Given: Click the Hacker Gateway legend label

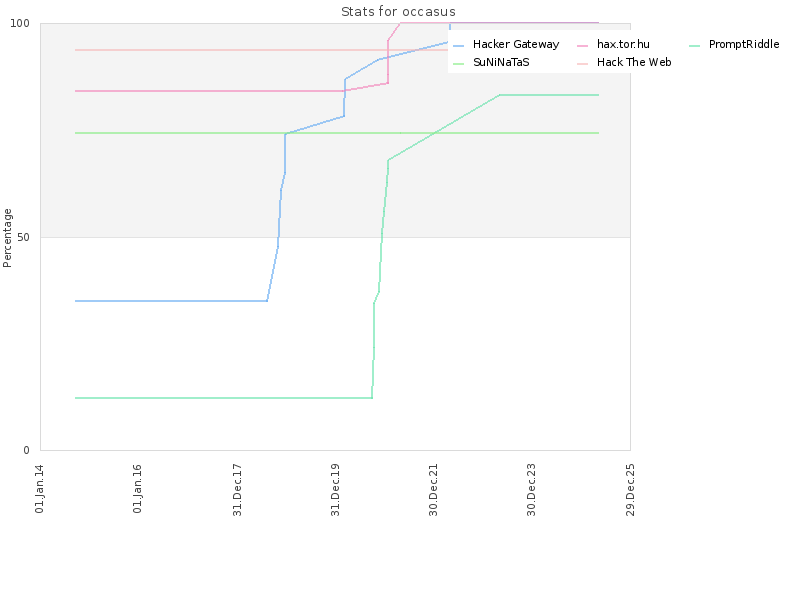Looking at the screenshot, I should (x=516, y=44).
